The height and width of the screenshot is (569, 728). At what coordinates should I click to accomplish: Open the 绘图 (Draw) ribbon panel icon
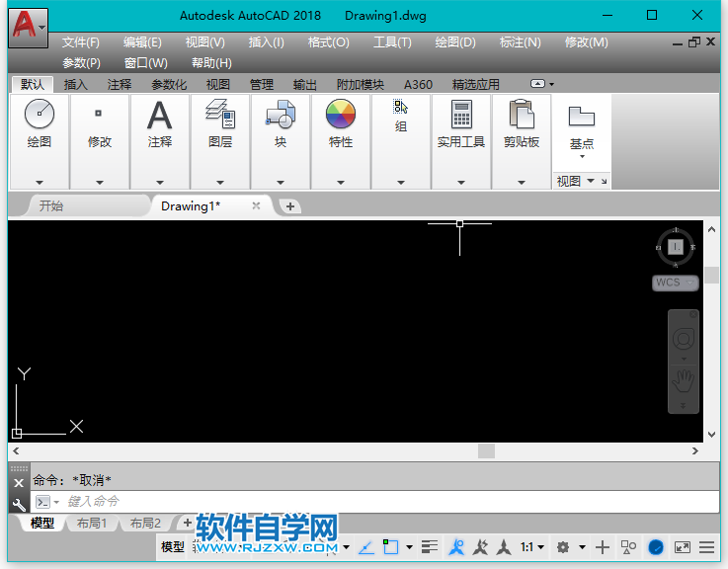40,114
